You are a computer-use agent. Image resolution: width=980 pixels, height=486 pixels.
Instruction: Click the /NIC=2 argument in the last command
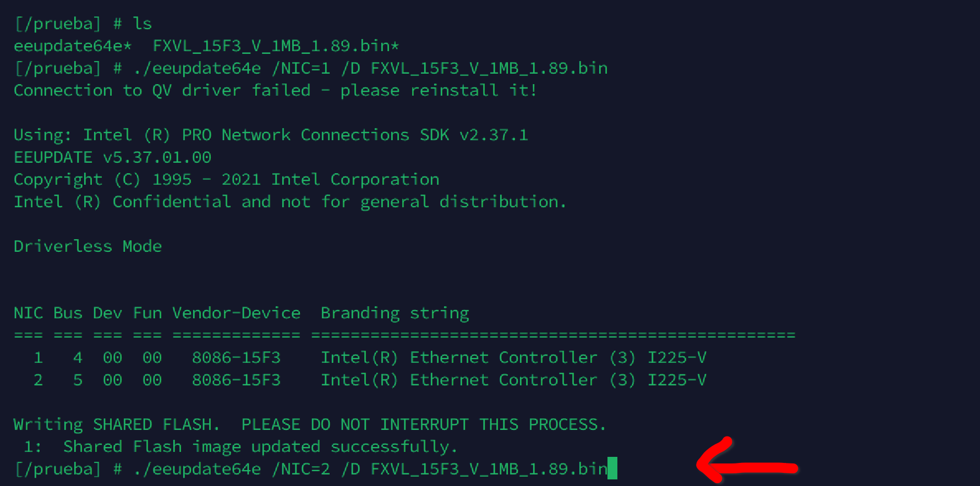[x=301, y=469]
